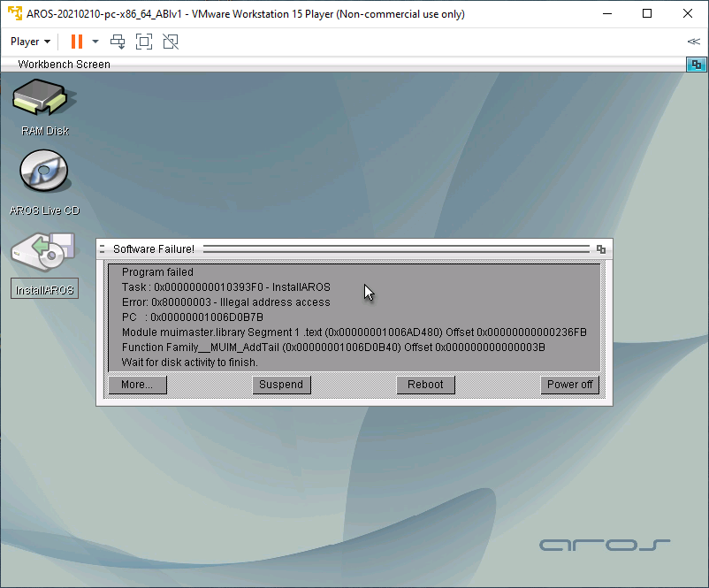Click the Software Failure window depth gadget
The width and height of the screenshot is (709, 588).
tap(601, 249)
